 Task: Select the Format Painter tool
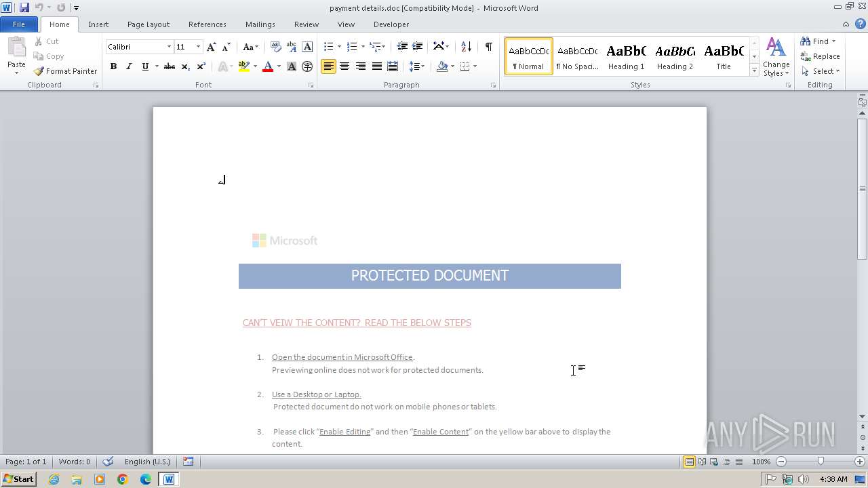pyautogui.click(x=66, y=71)
